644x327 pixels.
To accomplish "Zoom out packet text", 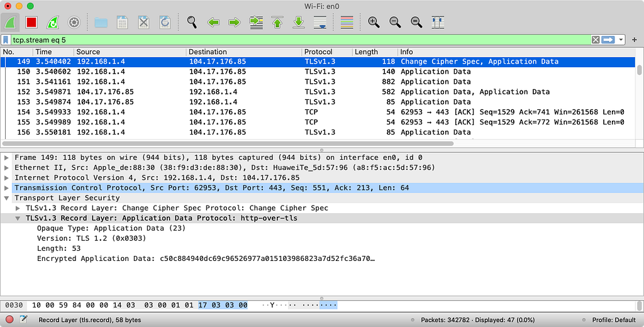I will click(x=395, y=22).
